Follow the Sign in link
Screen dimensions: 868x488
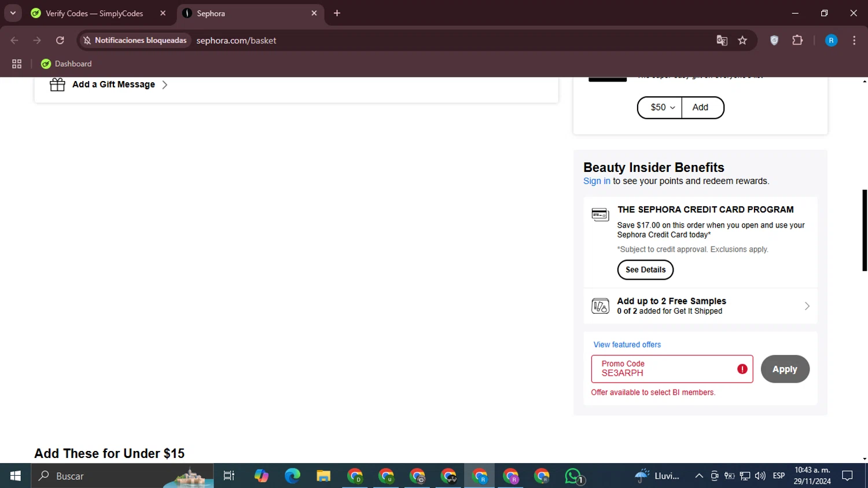pos(597,181)
